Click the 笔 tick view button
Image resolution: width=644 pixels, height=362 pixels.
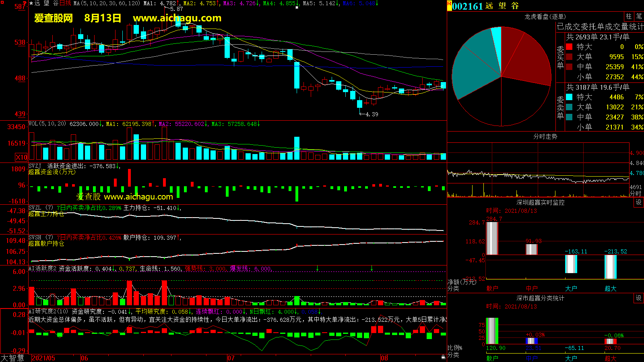[x=639, y=16]
